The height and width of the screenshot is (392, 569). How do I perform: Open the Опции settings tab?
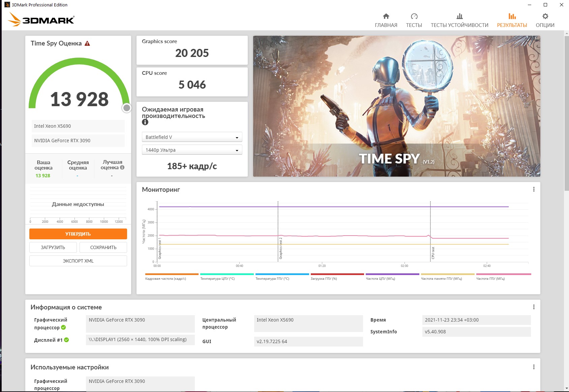(545, 20)
